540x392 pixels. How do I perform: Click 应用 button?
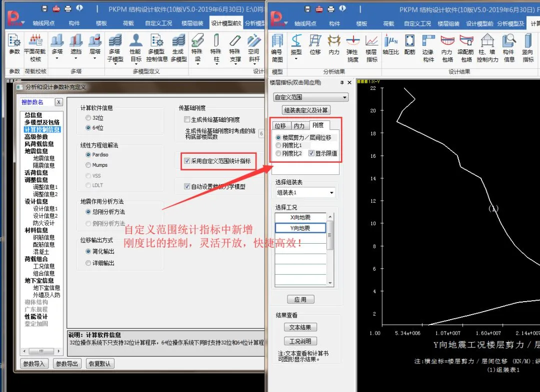[300, 300]
